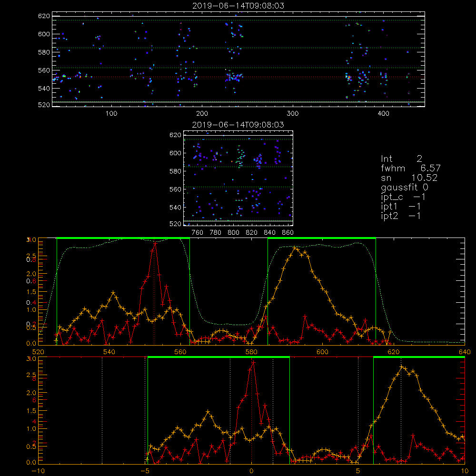476x476 pixels.
Task: Click y-axis label 1.0 on bottom plot
Action: pyautogui.click(x=31, y=429)
